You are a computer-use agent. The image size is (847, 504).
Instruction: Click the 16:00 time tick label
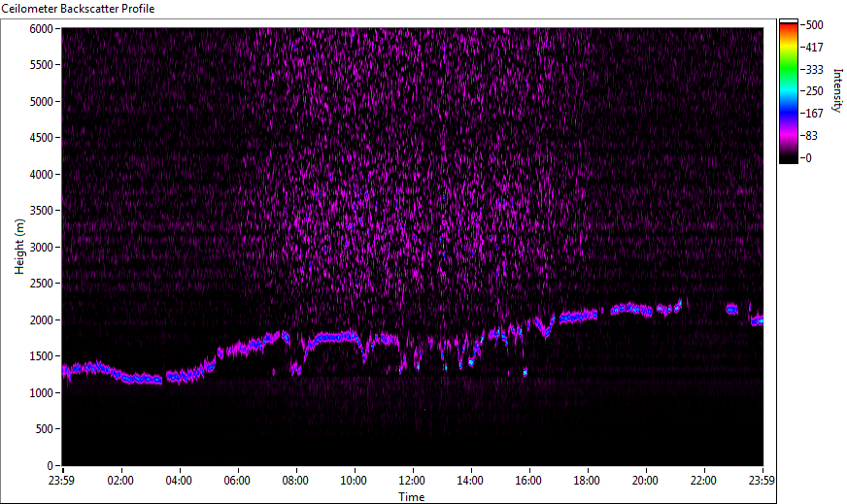coord(528,481)
